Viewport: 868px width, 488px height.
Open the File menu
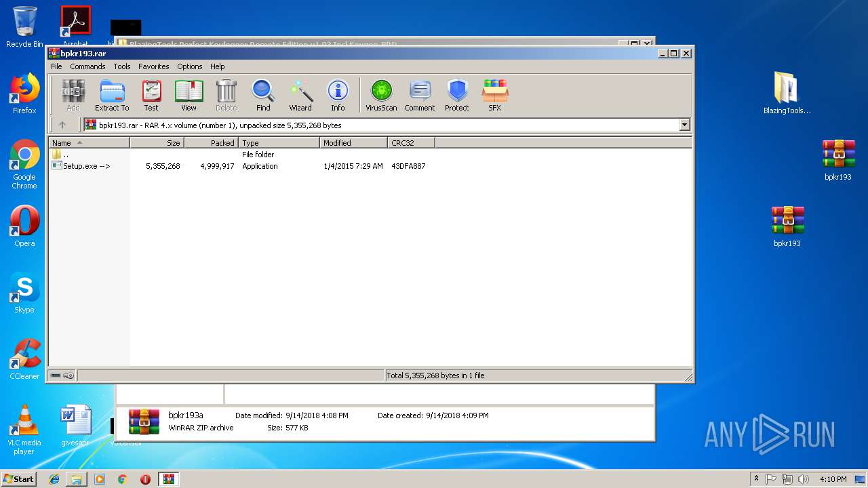point(56,66)
